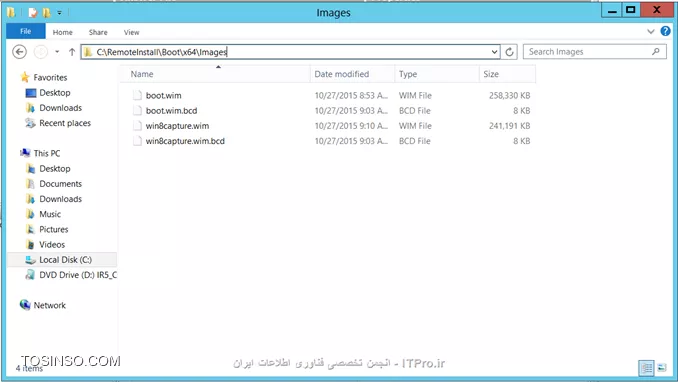678x382 pixels.
Task: Sort by the Date modified column
Action: pyautogui.click(x=352, y=74)
